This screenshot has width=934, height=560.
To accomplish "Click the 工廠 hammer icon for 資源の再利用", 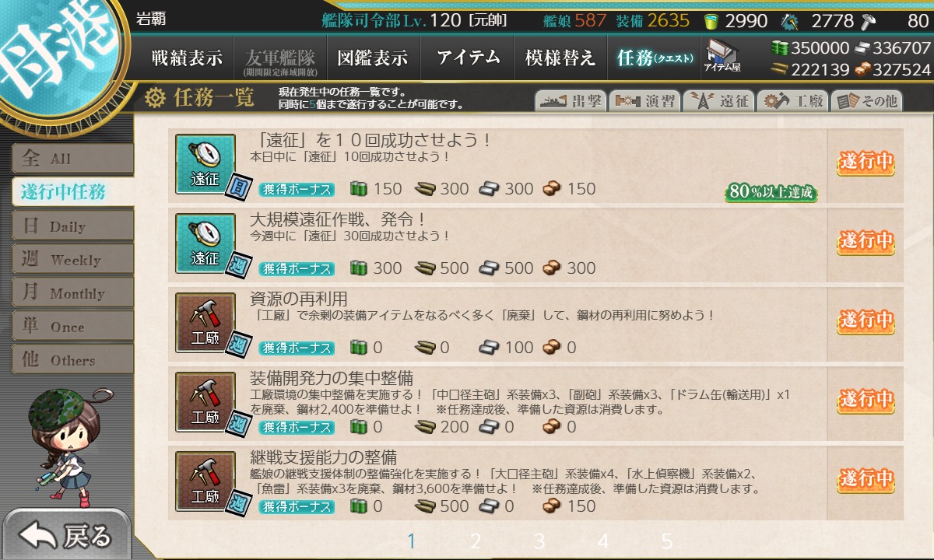I will click(205, 322).
